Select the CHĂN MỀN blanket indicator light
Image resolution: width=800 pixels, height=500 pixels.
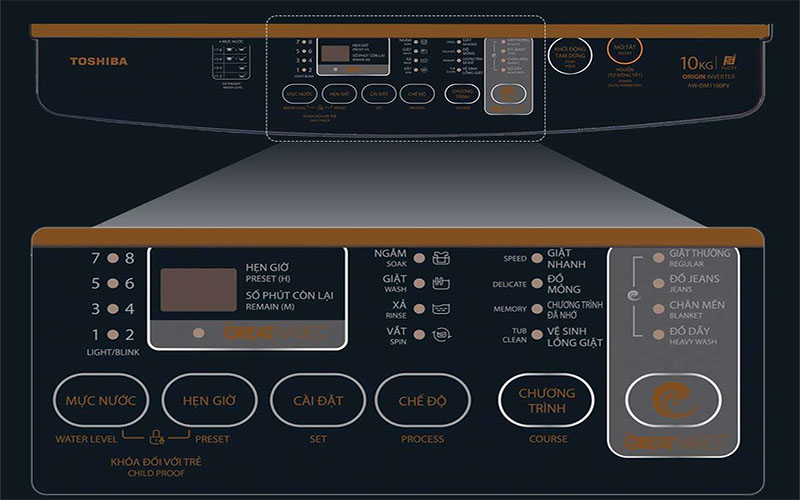658,309
